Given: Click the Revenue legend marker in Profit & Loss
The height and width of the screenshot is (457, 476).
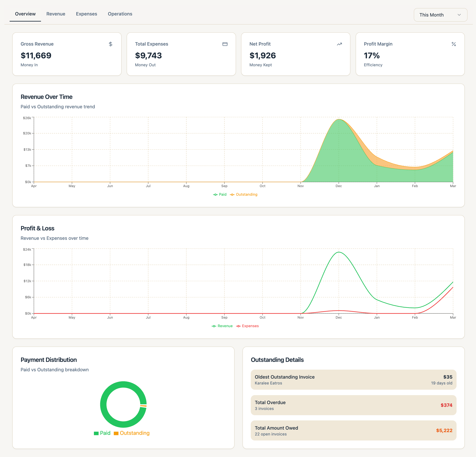Looking at the screenshot, I should click(x=214, y=326).
